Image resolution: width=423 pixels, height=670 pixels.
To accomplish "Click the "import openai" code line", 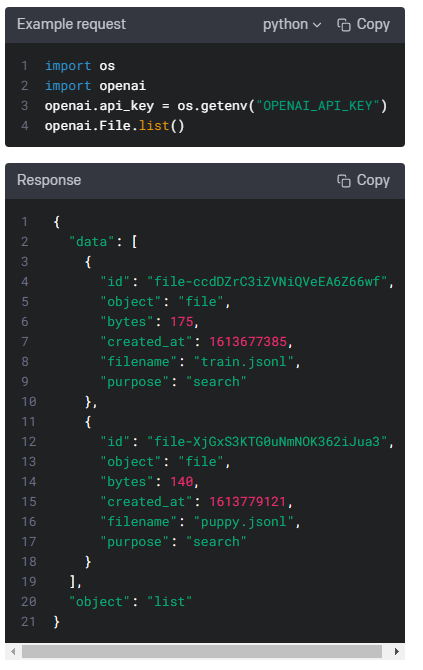I will pos(95,86).
